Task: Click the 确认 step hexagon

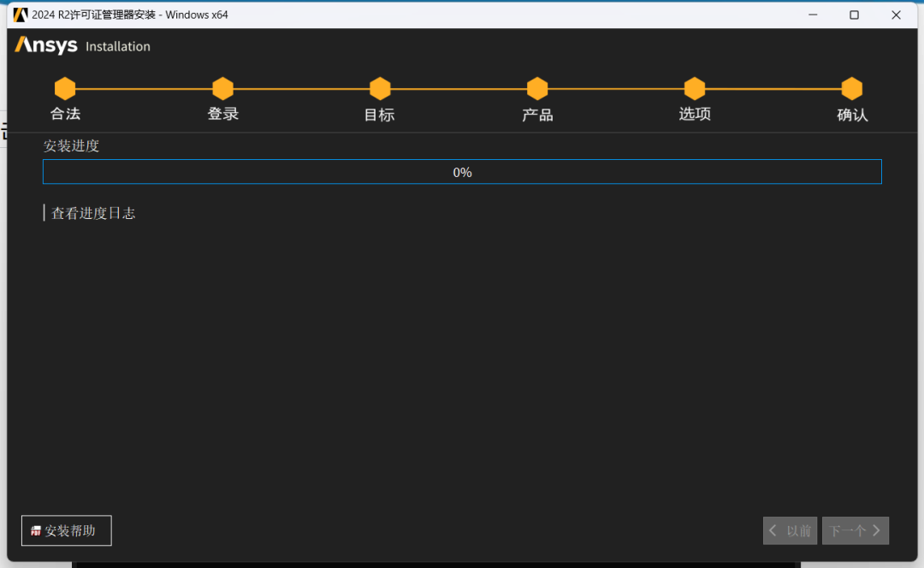Action: 852,88
